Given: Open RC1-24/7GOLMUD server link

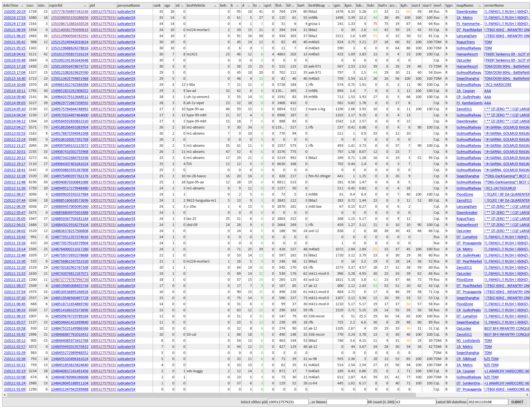Looking at the screenshot, I should pos(500,188).
